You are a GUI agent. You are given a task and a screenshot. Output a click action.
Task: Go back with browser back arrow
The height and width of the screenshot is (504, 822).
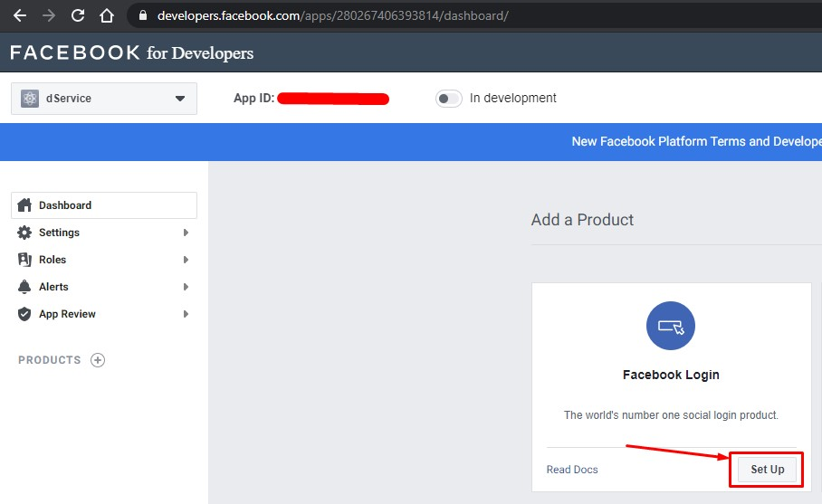coord(20,15)
